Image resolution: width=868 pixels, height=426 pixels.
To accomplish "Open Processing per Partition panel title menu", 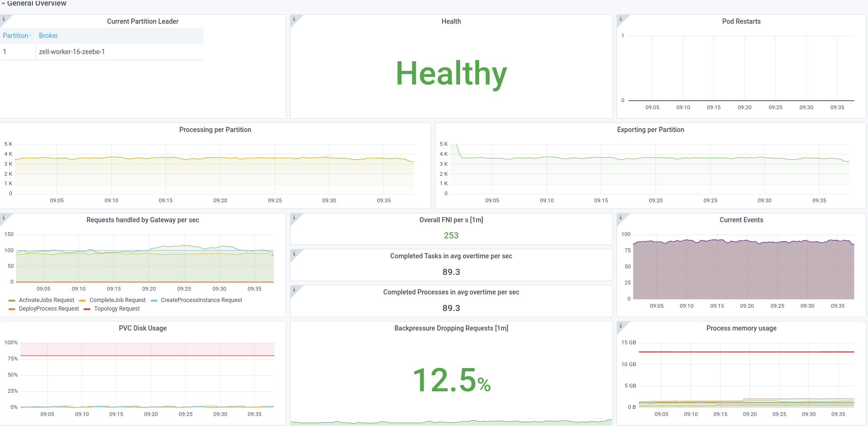I will click(215, 130).
